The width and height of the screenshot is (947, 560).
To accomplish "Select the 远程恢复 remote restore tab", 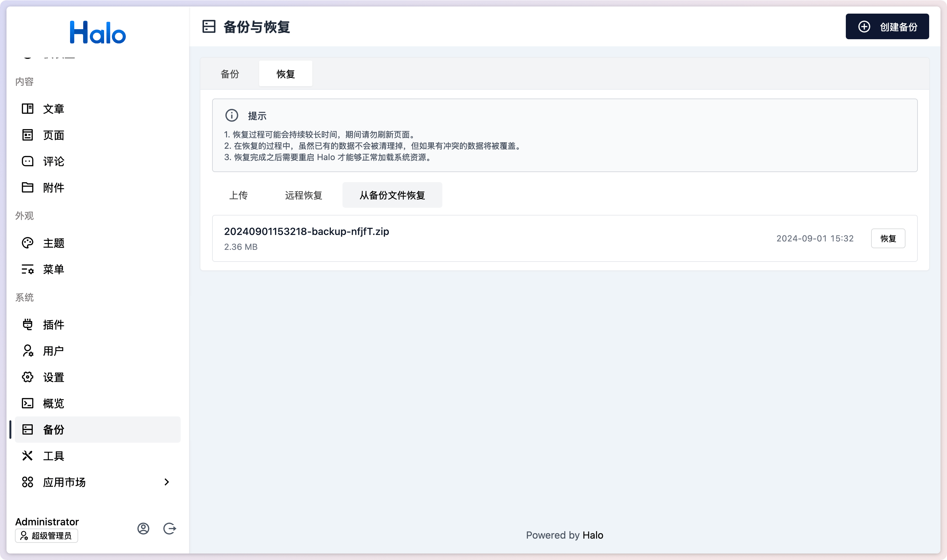I will (x=303, y=195).
